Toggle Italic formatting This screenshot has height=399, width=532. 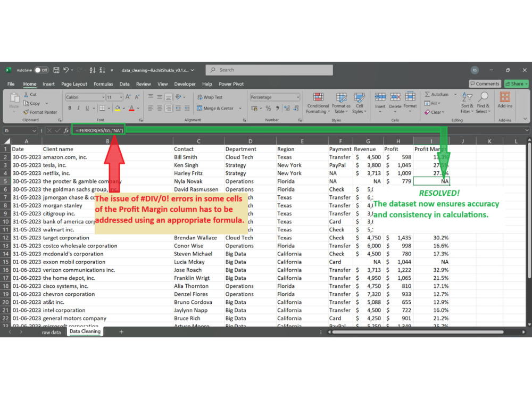[78, 108]
